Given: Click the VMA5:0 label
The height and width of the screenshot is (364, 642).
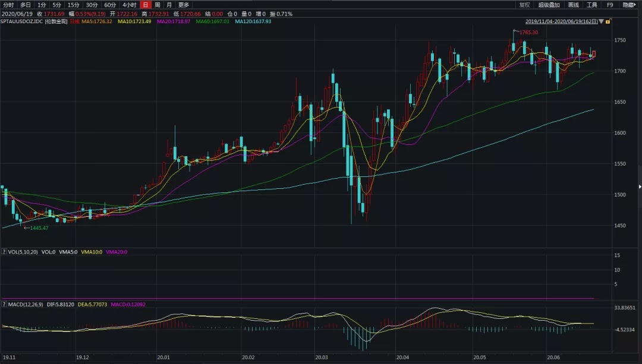Looking at the screenshot, I should coord(68,252).
